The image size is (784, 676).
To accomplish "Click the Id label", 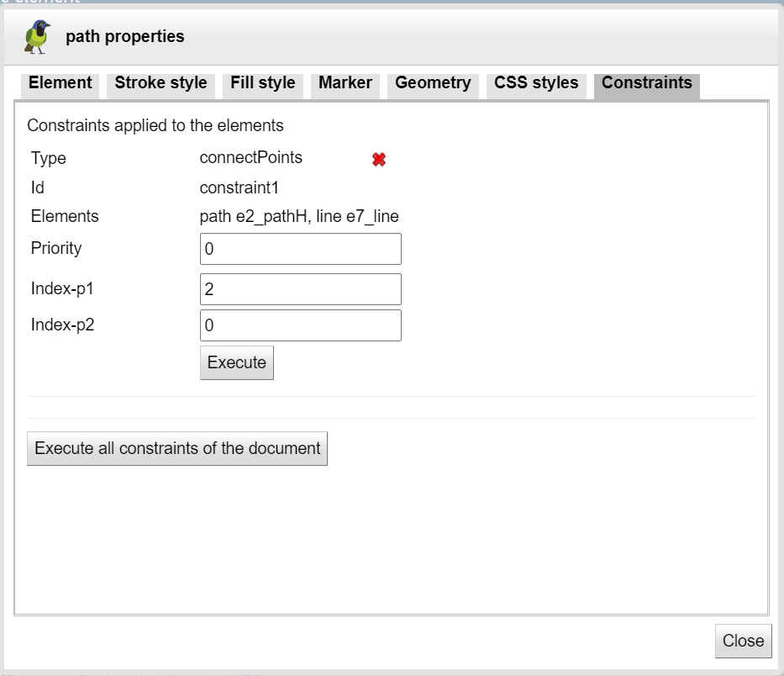I will click(38, 187).
